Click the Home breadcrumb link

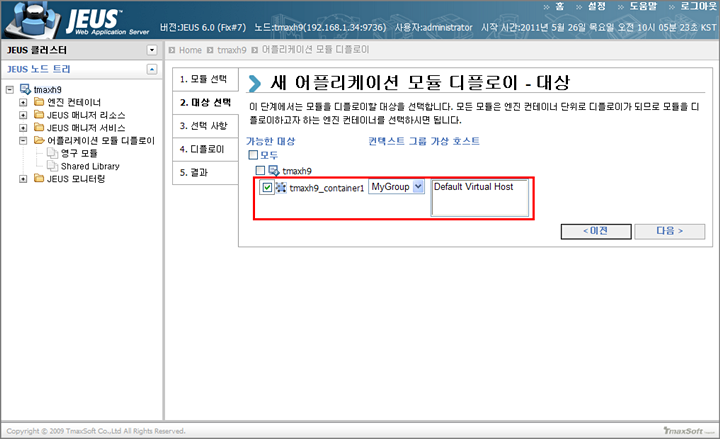click(x=190, y=50)
